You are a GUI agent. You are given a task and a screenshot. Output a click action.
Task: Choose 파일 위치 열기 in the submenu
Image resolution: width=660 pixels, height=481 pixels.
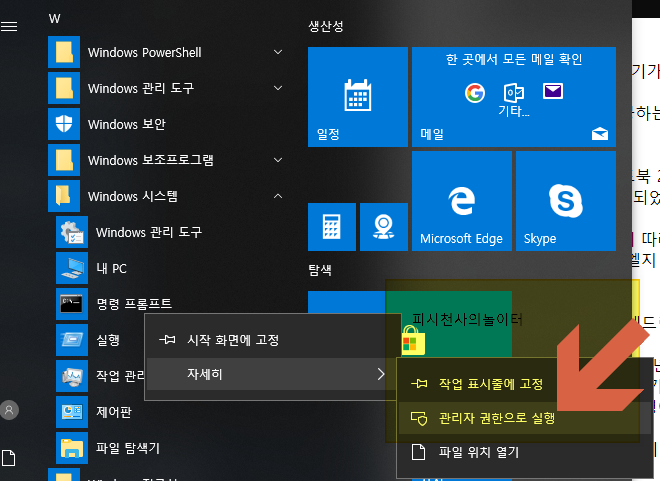pyautogui.click(x=524, y=452)
